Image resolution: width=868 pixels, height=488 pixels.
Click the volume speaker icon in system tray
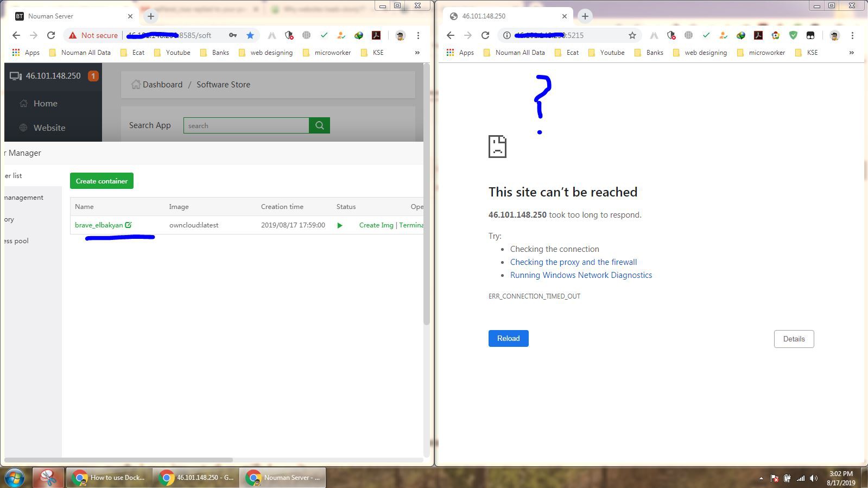coord(813,478)
